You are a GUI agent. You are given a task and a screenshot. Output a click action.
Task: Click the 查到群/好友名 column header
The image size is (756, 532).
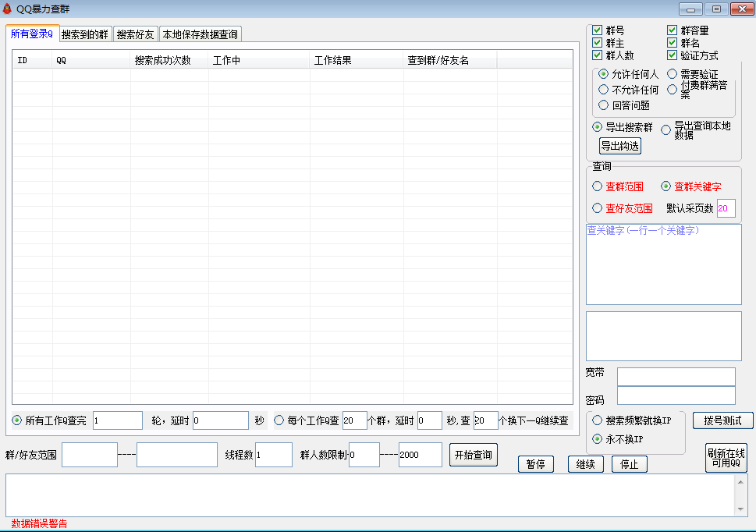click(450, 60)
